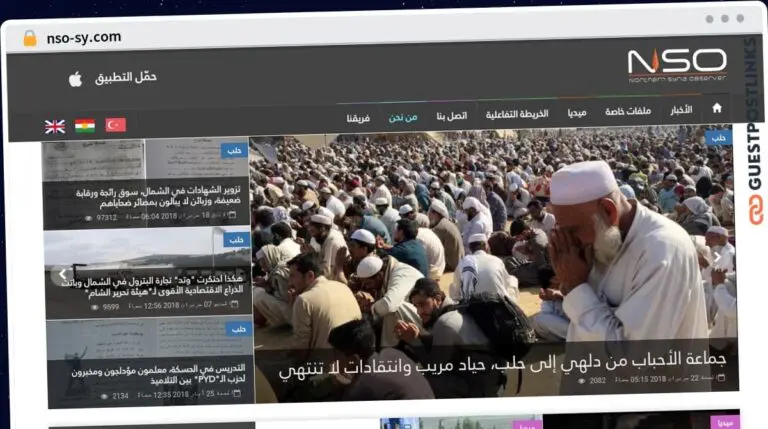The image size is (768, 429).
Task: Open the ملفات خاصة menu item
Action: pyautogui.click(x=628, y=112)
